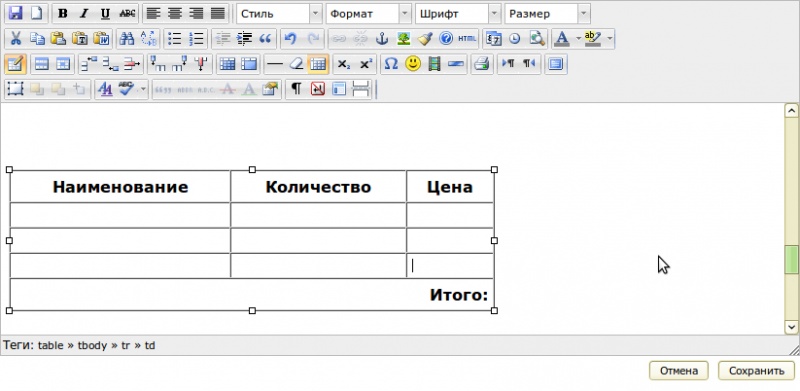
Task: Open Find with the binoculars icon
Action: pyautogui.click(x=127, y=39)
